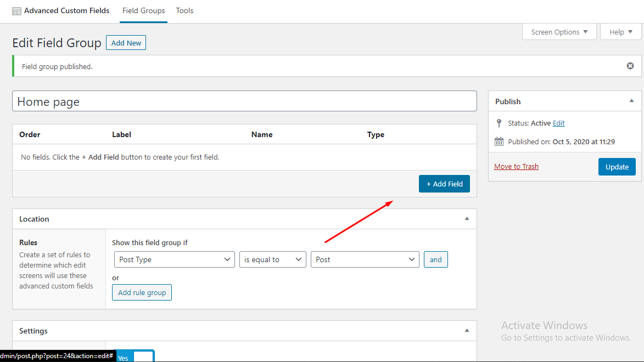Open the Post Type rule dropdown
Screen dimensions: 644x362
(x=174, y=259)
